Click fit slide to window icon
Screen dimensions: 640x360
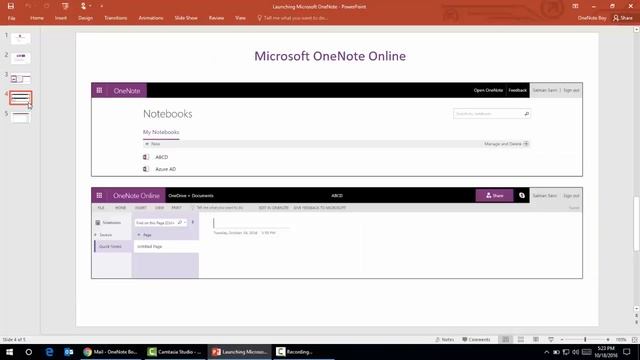pos(634,340)
